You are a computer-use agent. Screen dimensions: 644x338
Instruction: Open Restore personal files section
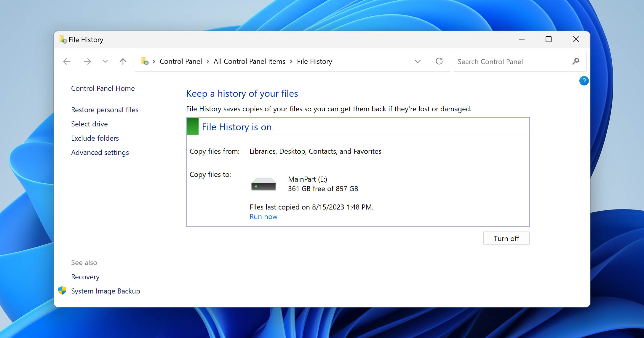click(x=104, y=110)
